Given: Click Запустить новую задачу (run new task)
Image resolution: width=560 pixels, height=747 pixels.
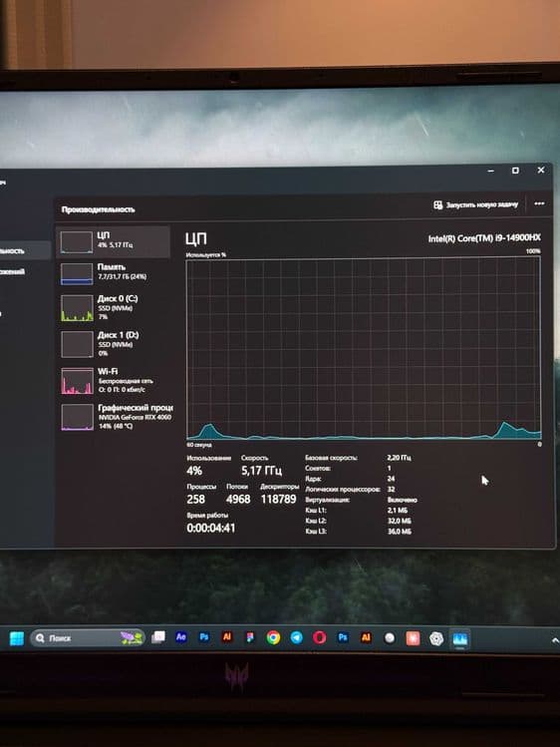Looking at the screenshot, I should (475, 204).
